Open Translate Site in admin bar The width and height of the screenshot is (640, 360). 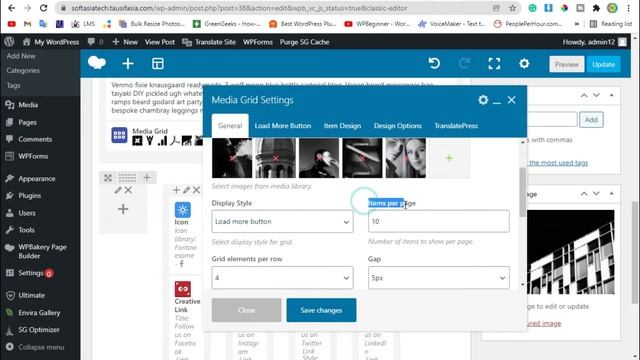click(x=209, y=42)
